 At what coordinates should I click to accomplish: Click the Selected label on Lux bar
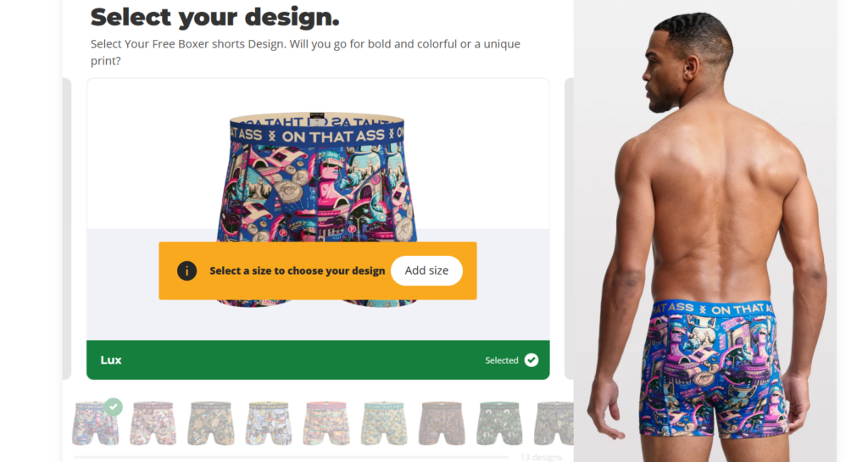pos(502,360)
